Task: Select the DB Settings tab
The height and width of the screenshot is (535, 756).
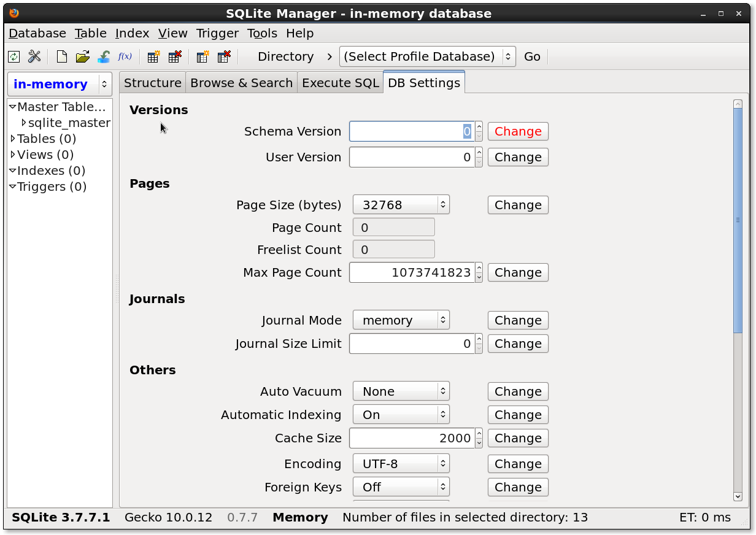Action: click(x=424, y=83)
